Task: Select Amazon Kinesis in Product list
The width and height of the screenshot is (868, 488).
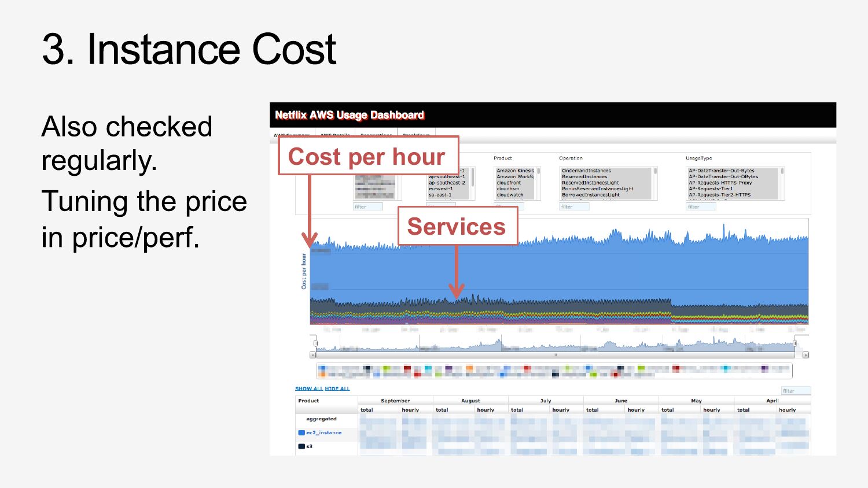Action: [515, 171]
